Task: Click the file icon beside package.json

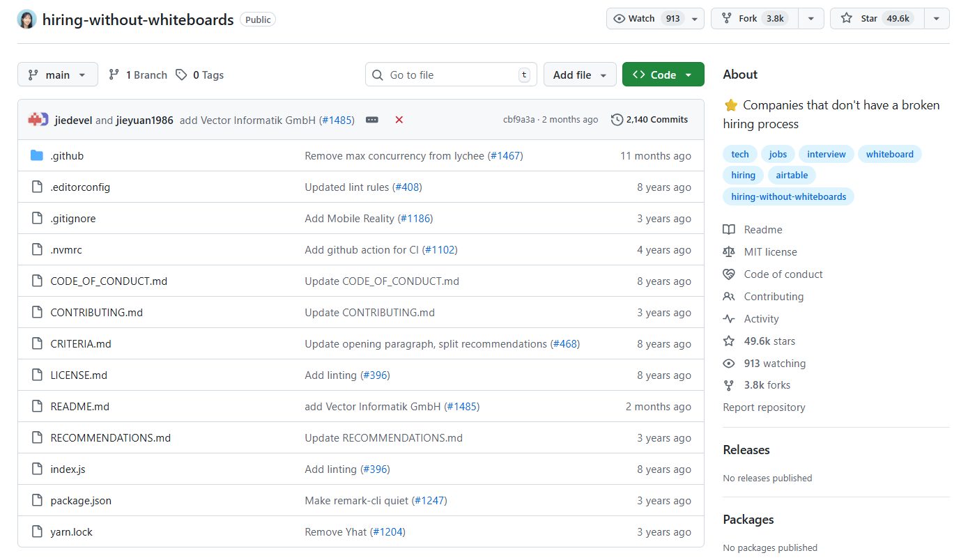Action: click(37, 500)
